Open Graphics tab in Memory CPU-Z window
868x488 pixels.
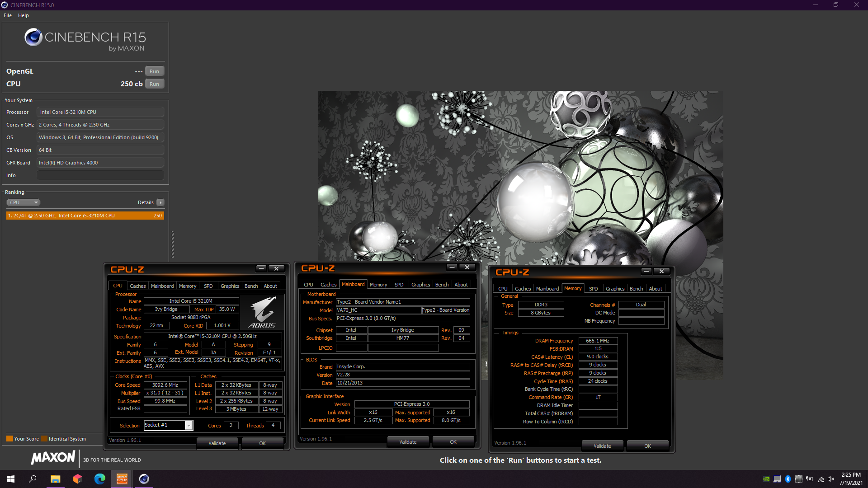[x=615, y=289]
